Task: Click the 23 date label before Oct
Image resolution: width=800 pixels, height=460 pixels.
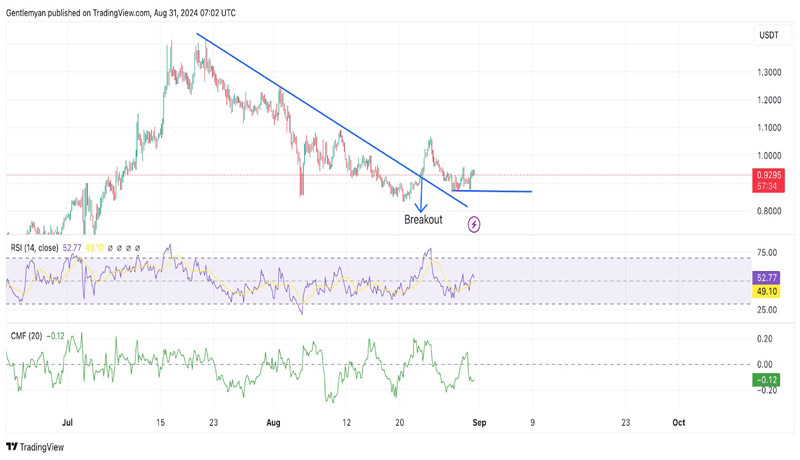Action: point(625,423)
